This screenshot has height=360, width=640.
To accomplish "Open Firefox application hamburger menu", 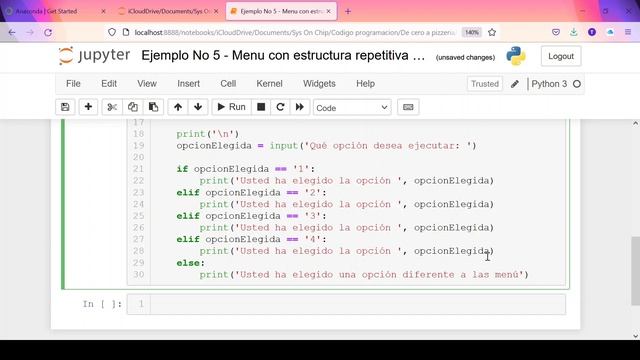I will click(628, 32).
